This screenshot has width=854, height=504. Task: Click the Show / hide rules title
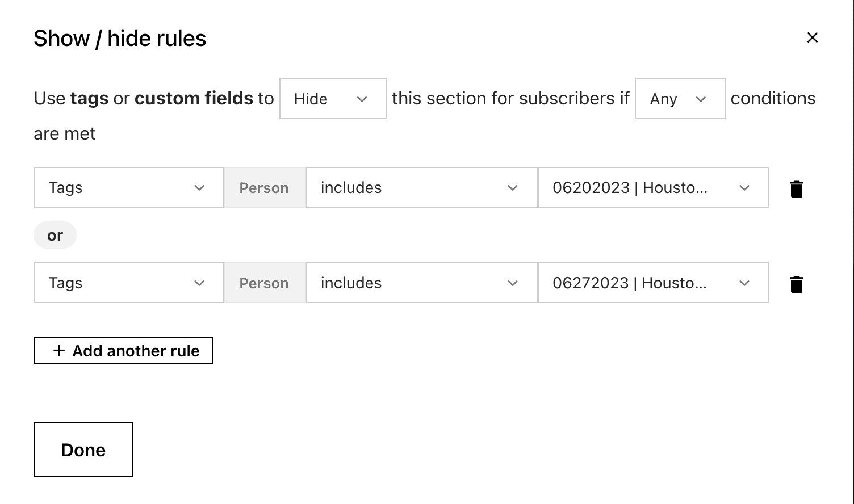point(120,38)
